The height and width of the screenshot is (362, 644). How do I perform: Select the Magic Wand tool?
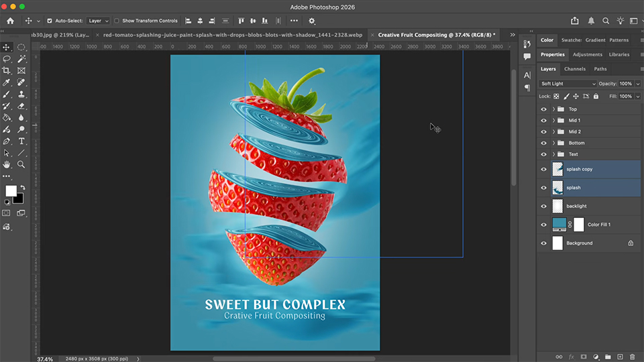21,59
